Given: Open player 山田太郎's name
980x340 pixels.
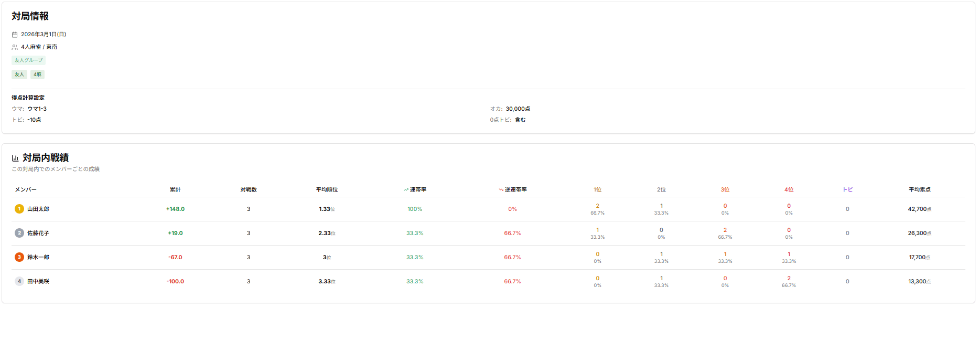Looking at the screenshot, I should pyautogui.click(x=38, y=209).
